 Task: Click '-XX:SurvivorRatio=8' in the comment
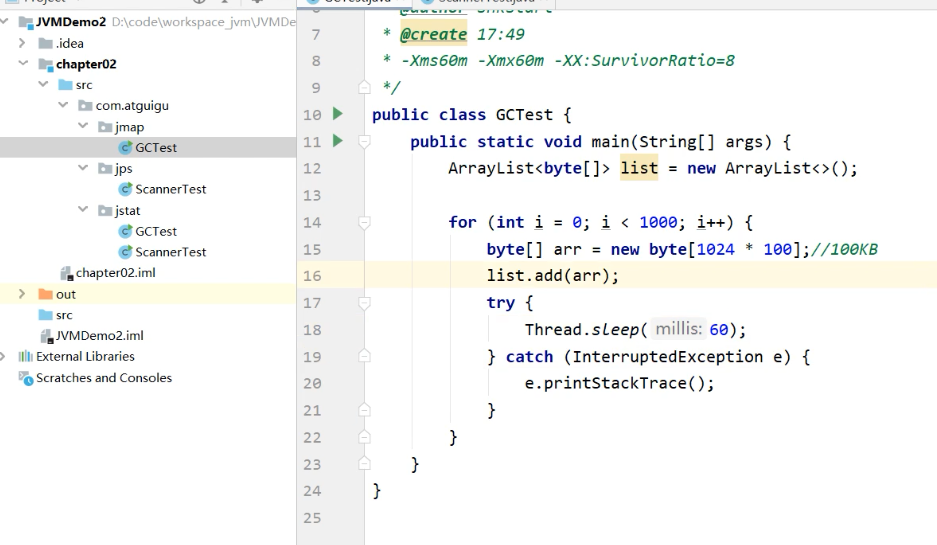coord(645,60)
